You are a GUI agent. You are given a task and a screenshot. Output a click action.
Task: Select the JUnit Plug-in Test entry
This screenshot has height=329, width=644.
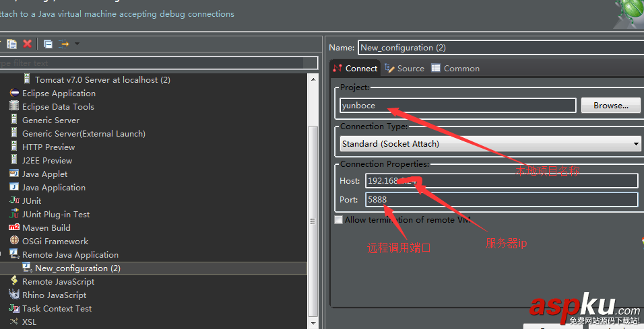click(56, 214)
